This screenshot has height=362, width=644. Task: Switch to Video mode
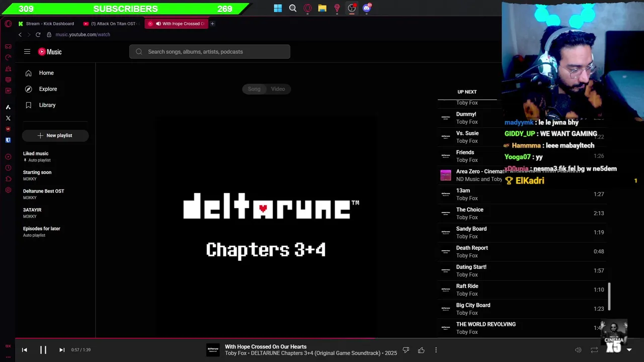click(x=278, y=89)
